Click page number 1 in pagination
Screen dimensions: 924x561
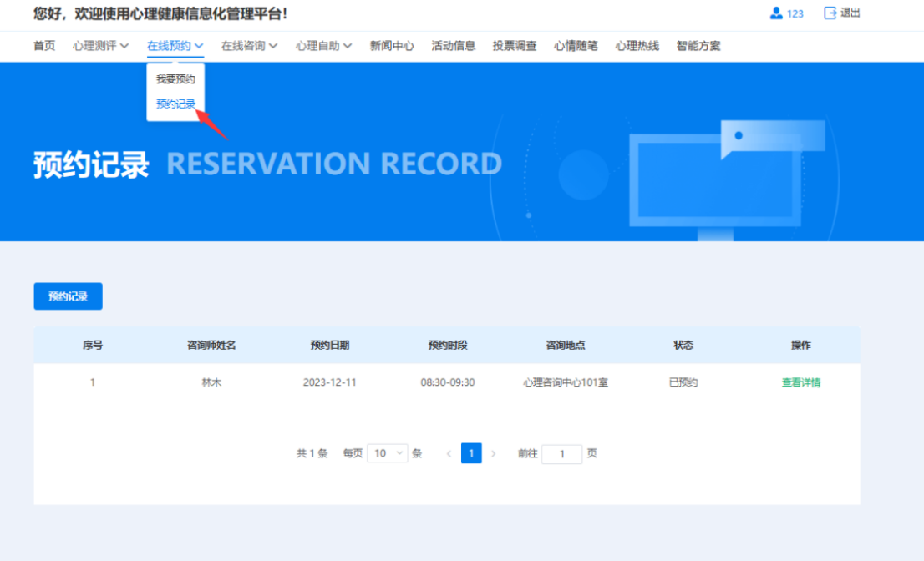(x=471, y=453)
